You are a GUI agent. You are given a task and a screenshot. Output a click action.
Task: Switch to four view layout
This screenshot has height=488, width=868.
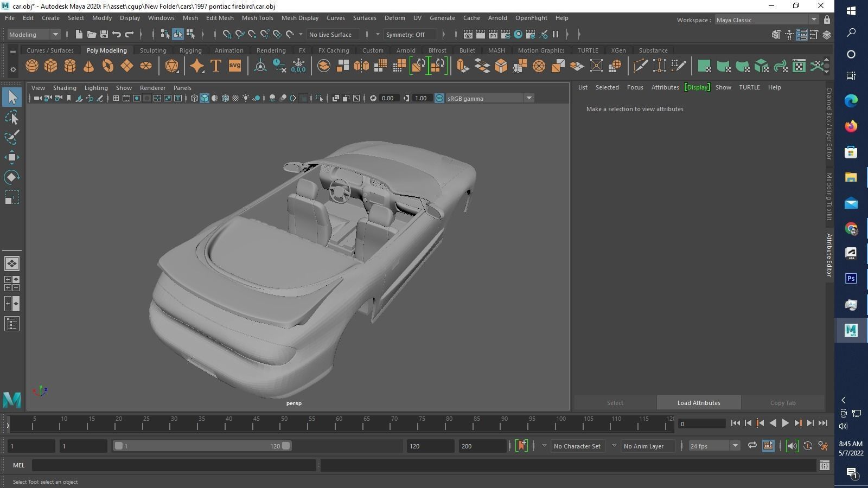coord(12,284)
